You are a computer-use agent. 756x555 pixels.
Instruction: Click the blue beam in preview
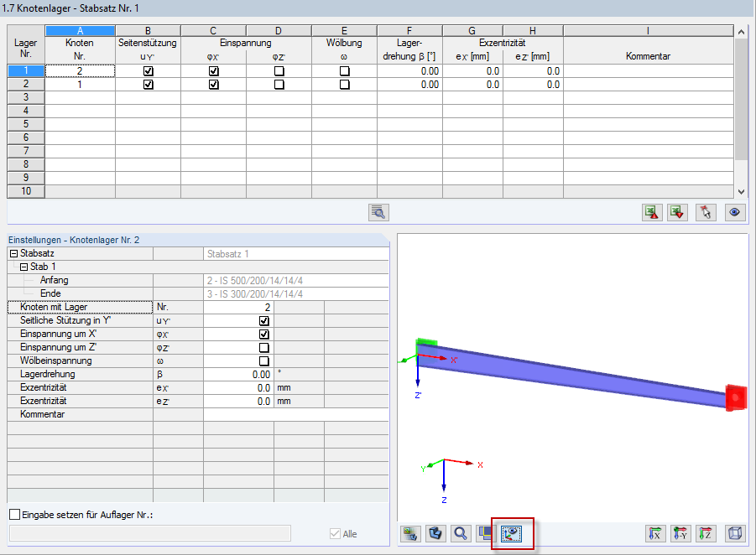[571, 375]
